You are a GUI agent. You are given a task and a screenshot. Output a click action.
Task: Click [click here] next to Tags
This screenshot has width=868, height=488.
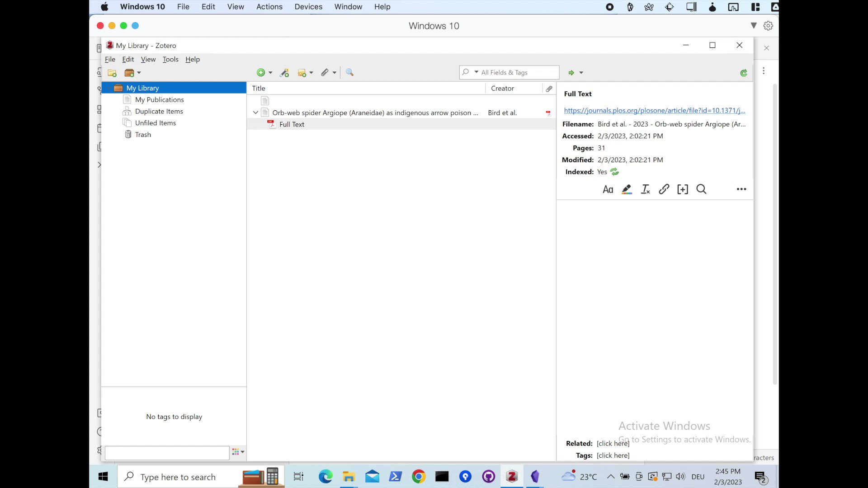click(x=613, y=455)
